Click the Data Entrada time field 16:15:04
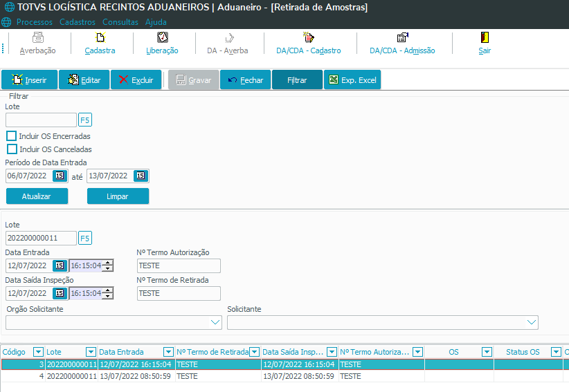 click(86, 265)
